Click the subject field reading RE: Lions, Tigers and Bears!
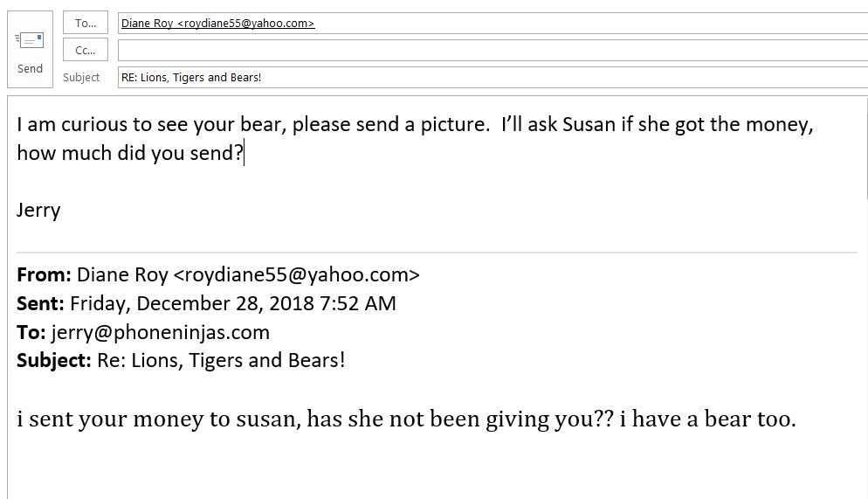Viewport: 868px width, 499px height. tap(493, 77)
